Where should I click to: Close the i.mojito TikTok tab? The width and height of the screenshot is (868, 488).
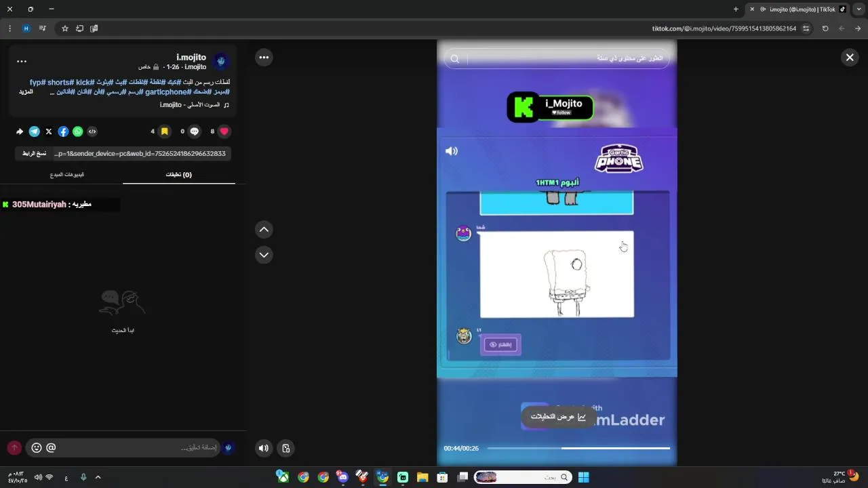(752, 9)
